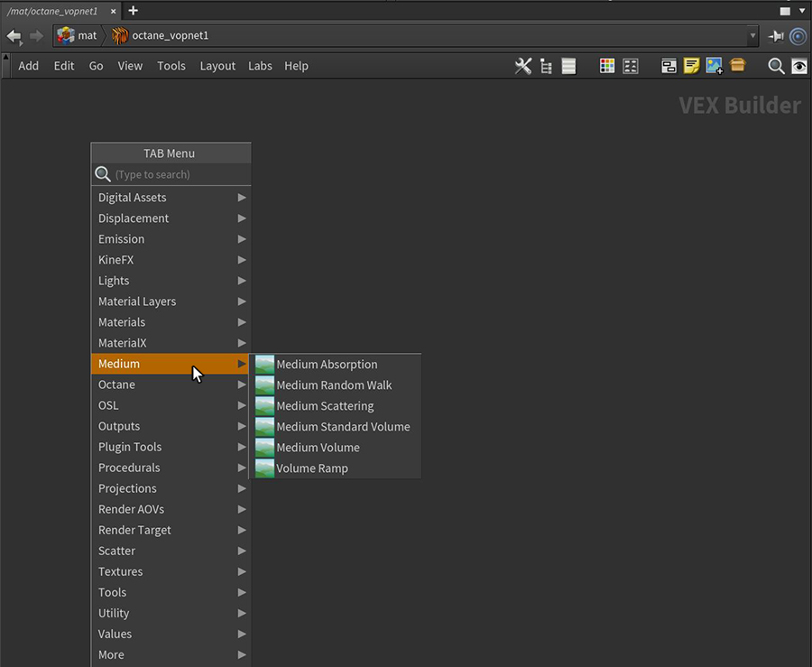Toggle the eye display options icon

click(799, 66)
